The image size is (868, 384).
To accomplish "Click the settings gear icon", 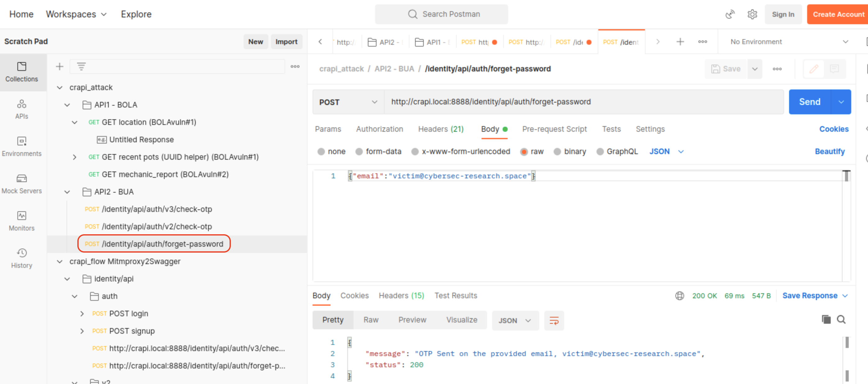I will tap(752, 14).
